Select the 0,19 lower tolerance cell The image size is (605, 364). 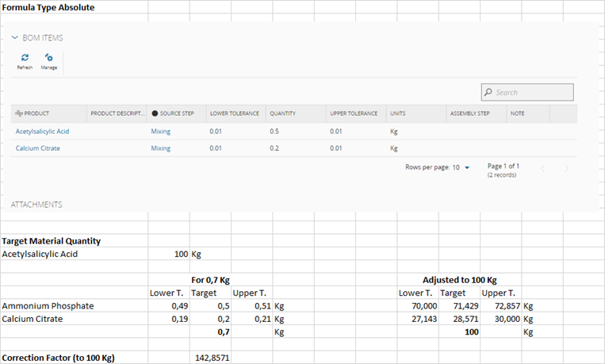[169, 320]
